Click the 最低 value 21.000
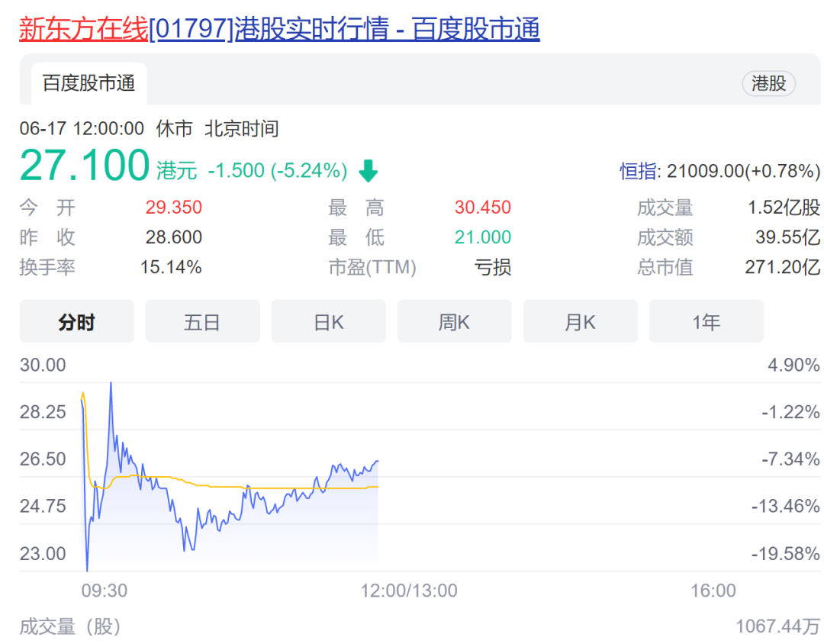The width and height of the screenshot is (824, 644). point(482,237)
